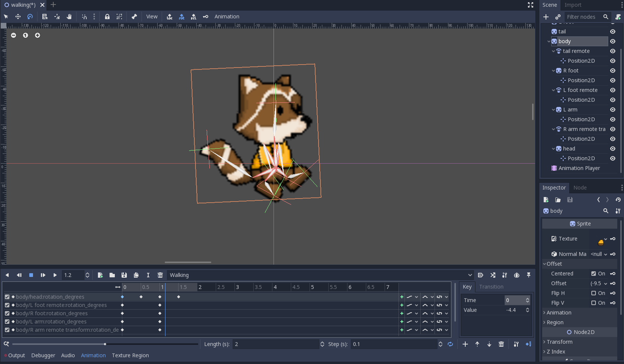
Task: Disable the body/head:rotation_degrees track checkbox
Action: point(7,297)
